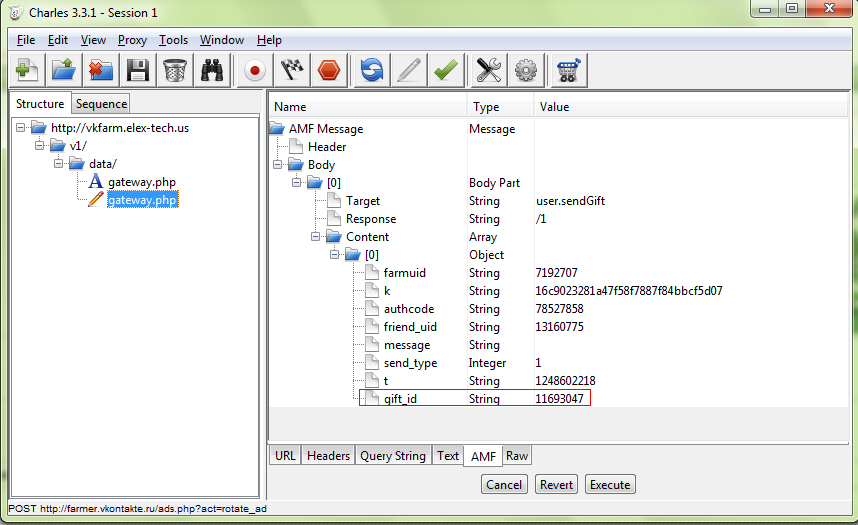Viewport: 858px width, 525px height.
Task: Open the Window menu
Action: coord(222,40)
